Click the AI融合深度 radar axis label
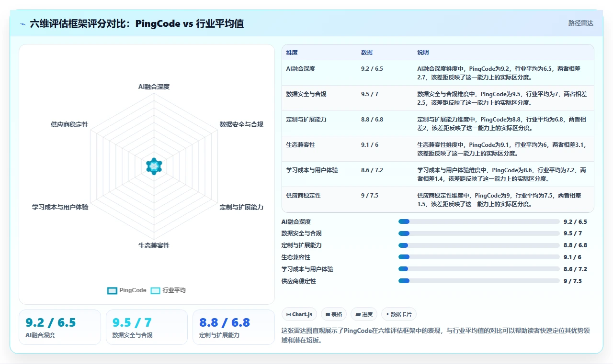This screenshot has width=613, height=364. (x=154, y=87)
